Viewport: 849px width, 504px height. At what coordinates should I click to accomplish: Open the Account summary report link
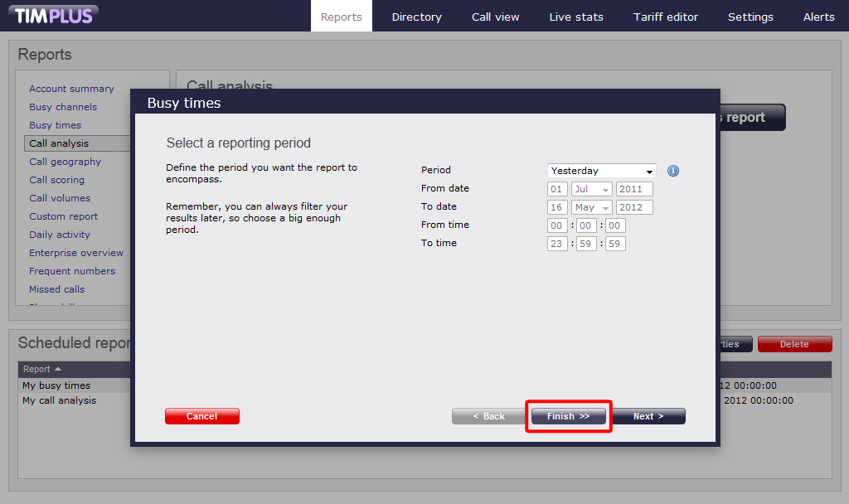tap(71, 89)
